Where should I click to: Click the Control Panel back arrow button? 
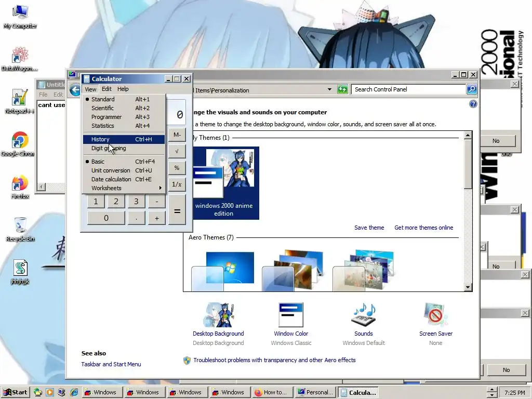coord(75,90)
